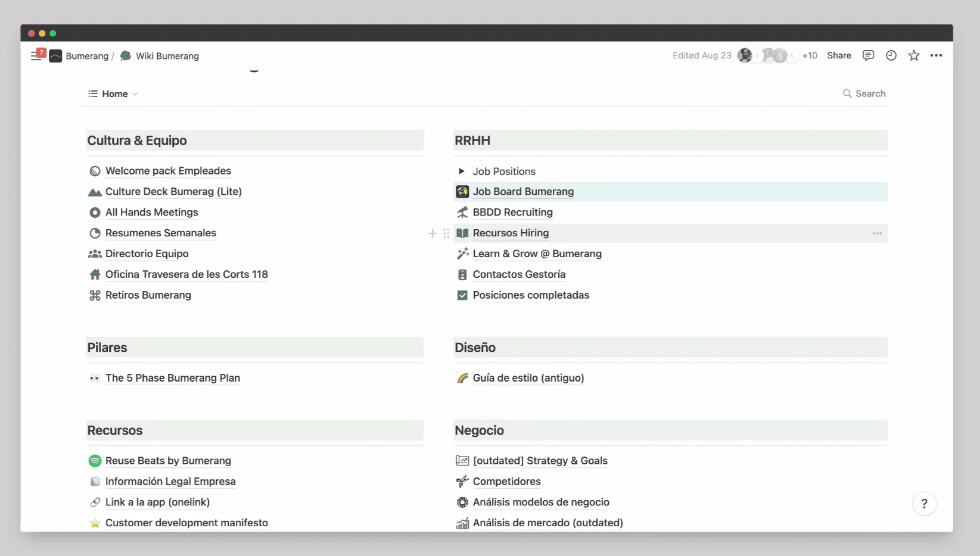This screenshot has height=556, width=980.
Task: Click the Job Board Bumerang icon
Action: pyautogui.click(x=462, y=192)
